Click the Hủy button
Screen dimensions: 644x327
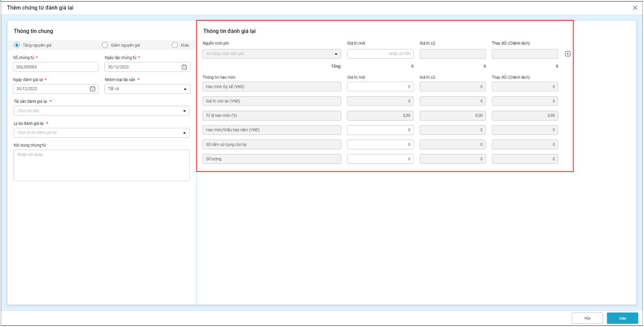[587, 318]
